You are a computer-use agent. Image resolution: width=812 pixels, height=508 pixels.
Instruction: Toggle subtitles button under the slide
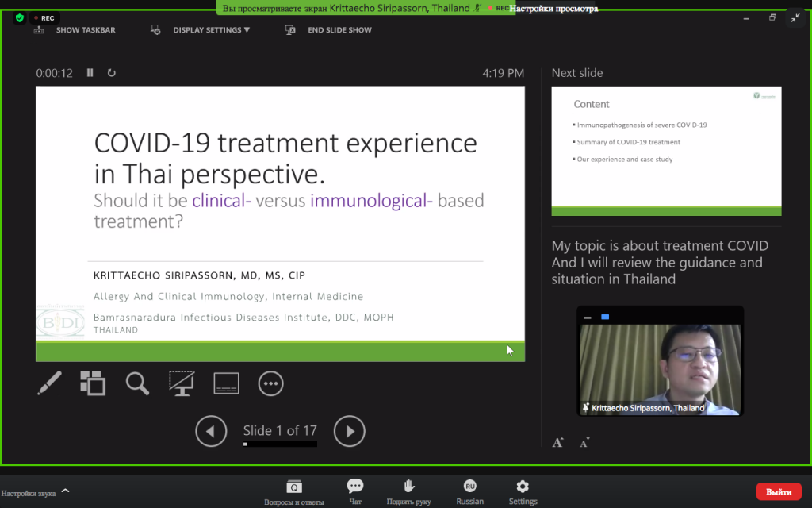[226, 383]
